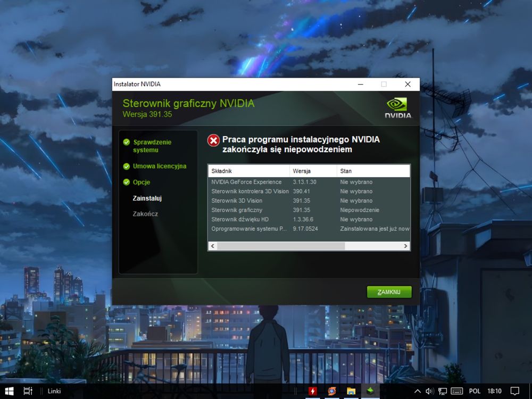Click the 18:10 taskbar clock

tap(494, 391)
